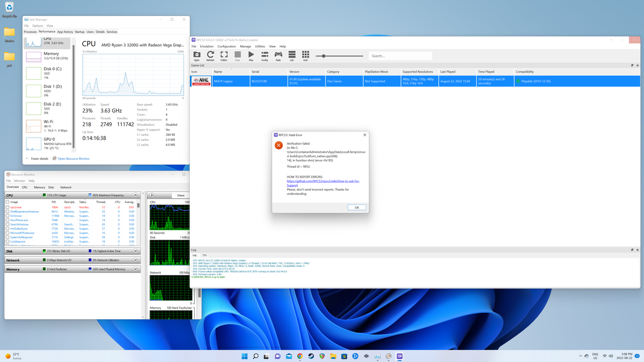The image size is (644, 362).
Task: Click the Open icon in RPCS3 toolbar
Action: point(197,55)
